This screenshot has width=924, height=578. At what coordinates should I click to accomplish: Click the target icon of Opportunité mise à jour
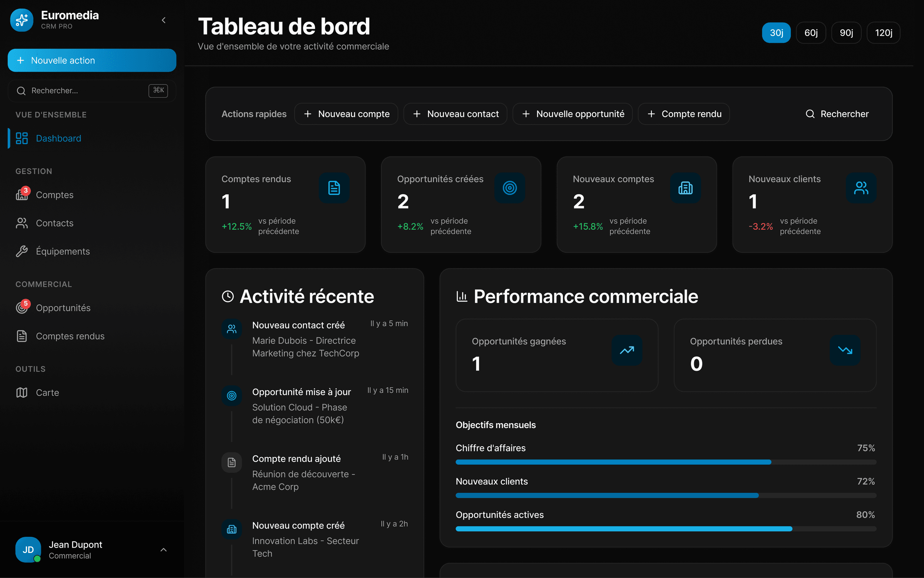[x=232, y=396]
